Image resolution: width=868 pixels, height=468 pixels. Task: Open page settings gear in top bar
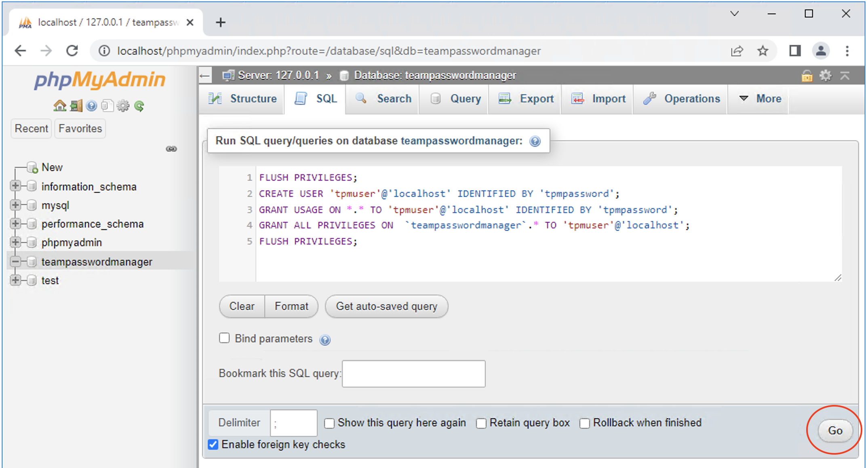[826, 75]
